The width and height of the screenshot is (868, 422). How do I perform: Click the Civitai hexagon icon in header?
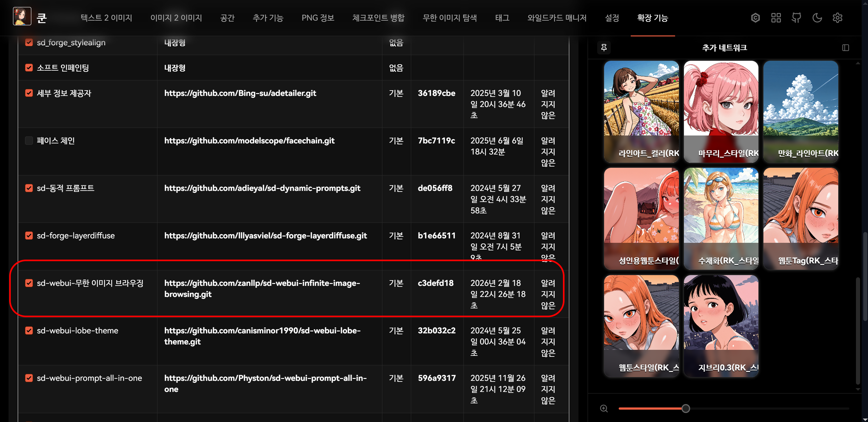pos(755,18)
